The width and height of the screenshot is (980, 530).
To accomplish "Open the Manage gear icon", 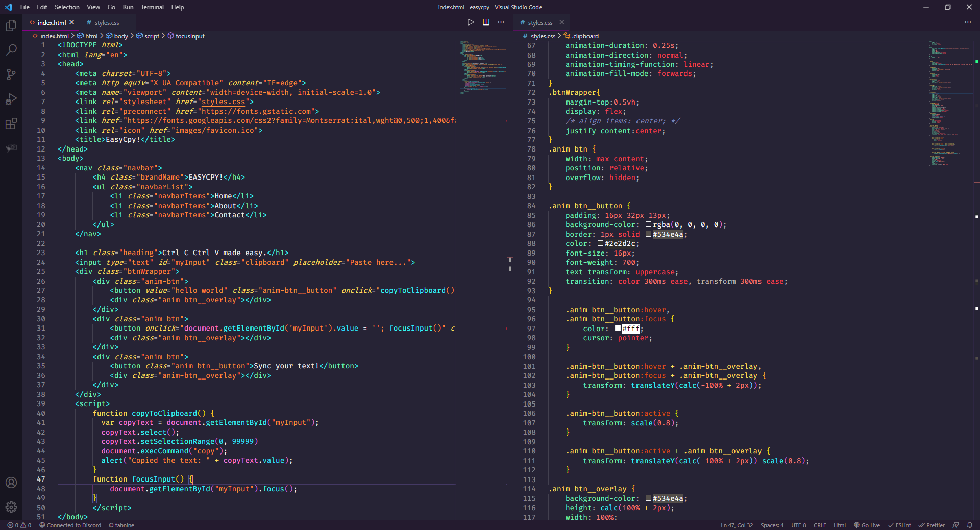I will pos(11,507).
